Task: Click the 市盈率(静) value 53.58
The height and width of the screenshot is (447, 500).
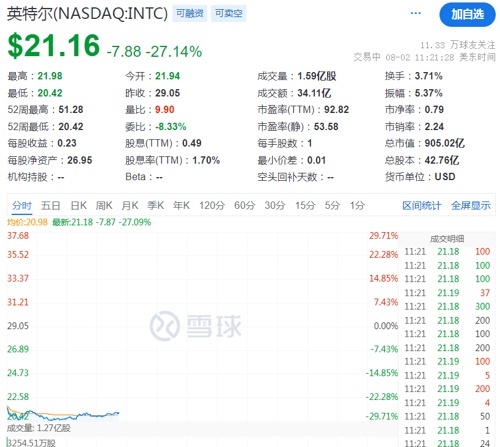Action: (326, 127)
